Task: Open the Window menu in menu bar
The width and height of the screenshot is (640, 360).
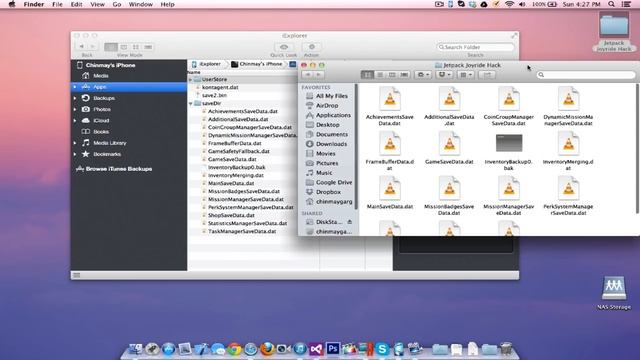Action: 140,4
